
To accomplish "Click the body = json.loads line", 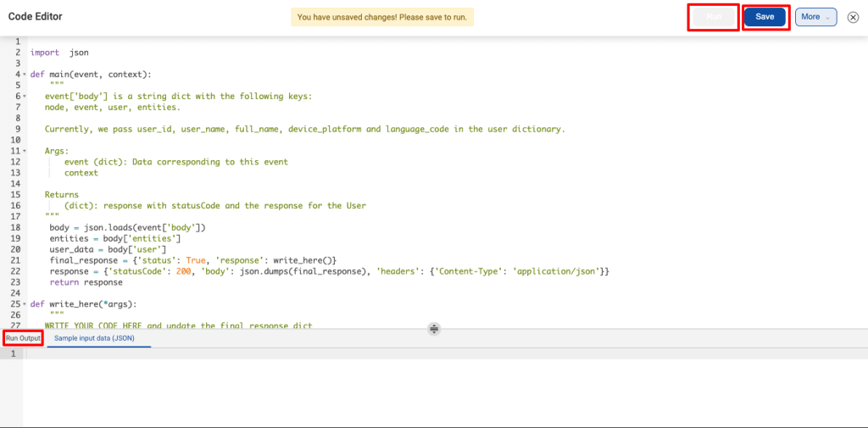I will 127,227.
